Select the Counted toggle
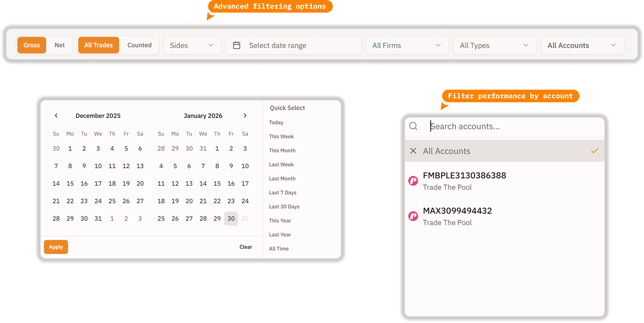644x323 pixels. [140, 45]
